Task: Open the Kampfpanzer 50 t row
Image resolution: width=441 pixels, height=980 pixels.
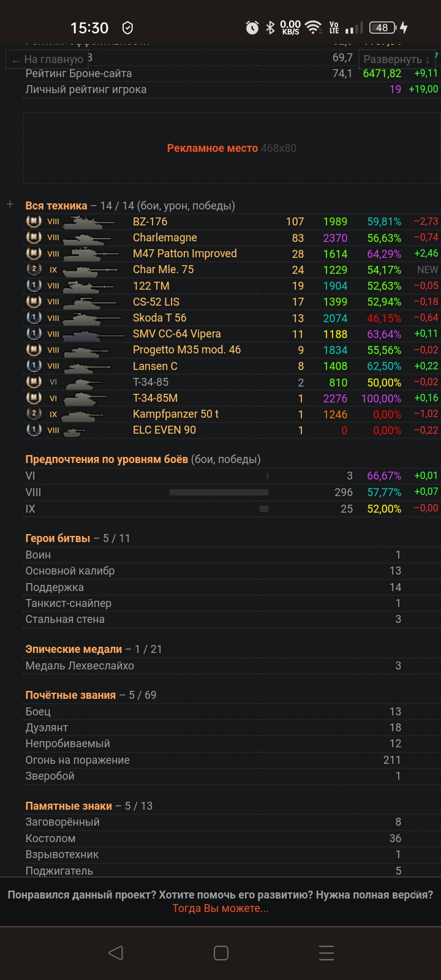Action: (176, 414)
